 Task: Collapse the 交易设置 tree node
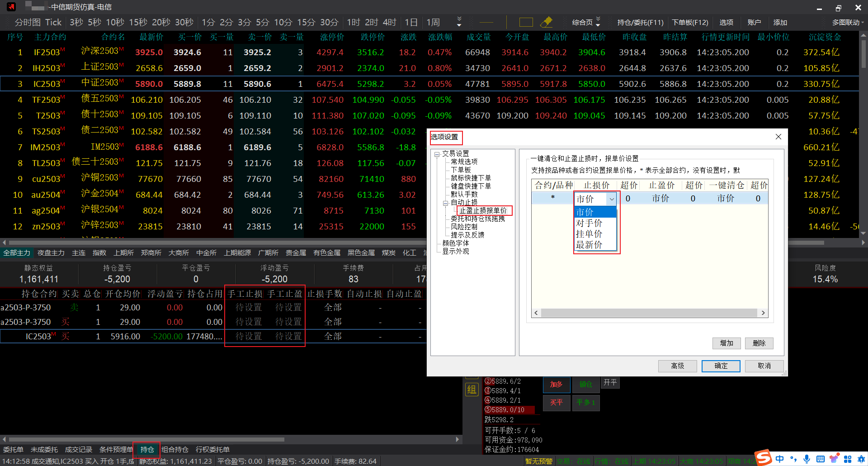[437, 154]
